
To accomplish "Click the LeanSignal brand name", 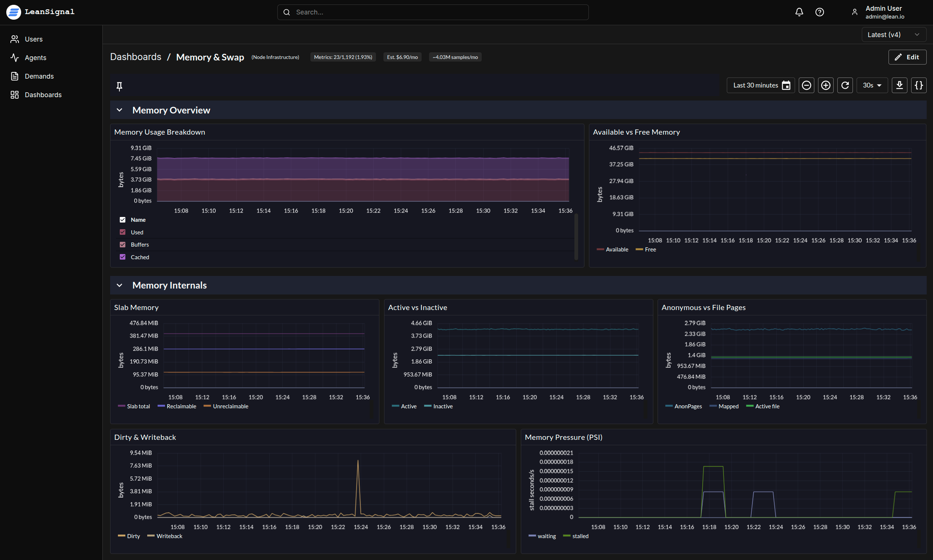I will [x=49, y=12].
